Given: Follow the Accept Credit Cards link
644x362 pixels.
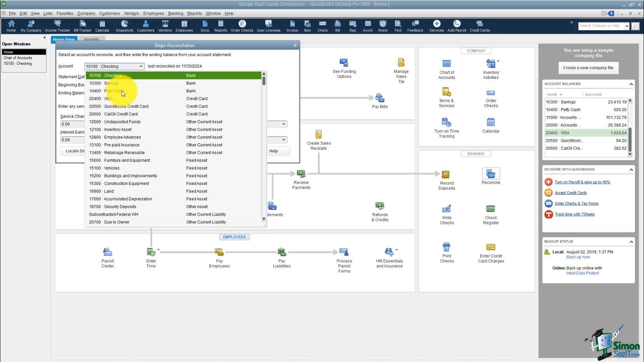Looking at the screenshot, I should (x=570, y=193).
